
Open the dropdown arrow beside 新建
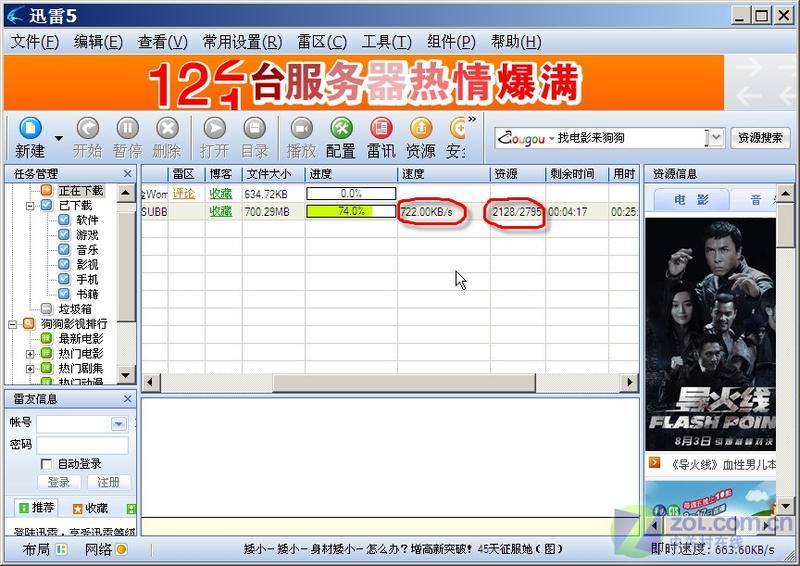point(59,138)
